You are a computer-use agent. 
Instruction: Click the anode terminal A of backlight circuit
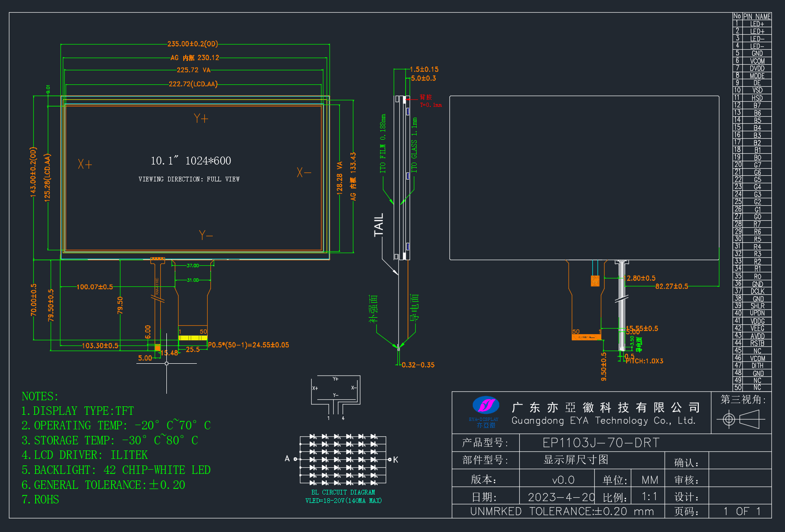pos(287,458)
